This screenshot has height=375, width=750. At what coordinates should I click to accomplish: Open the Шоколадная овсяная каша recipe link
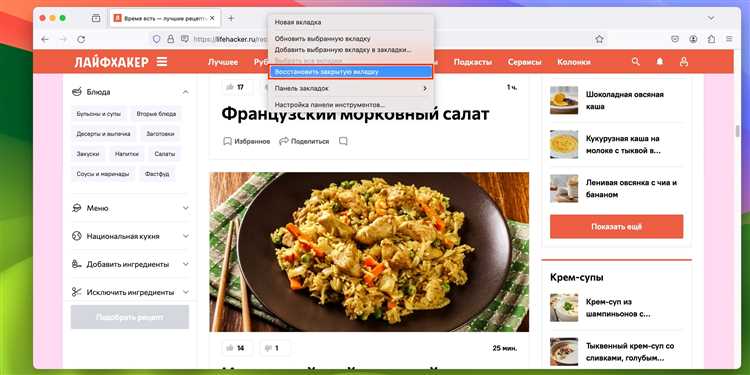pos(625,100)
